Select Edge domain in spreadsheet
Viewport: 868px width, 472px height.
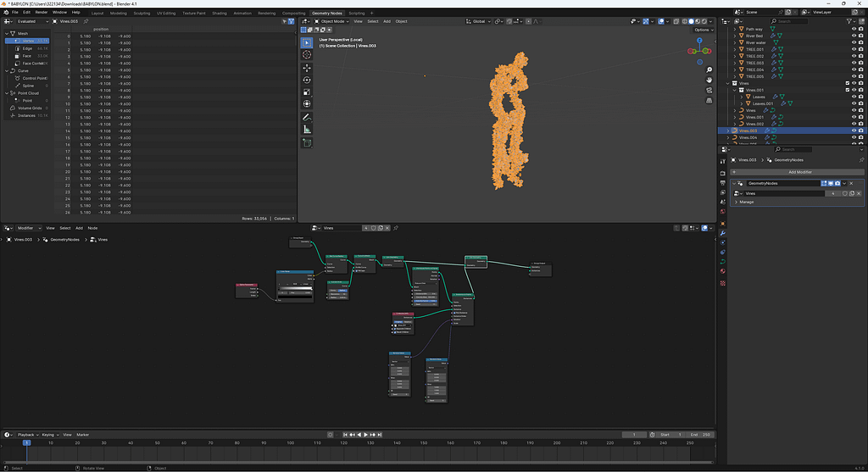[27, 48]
